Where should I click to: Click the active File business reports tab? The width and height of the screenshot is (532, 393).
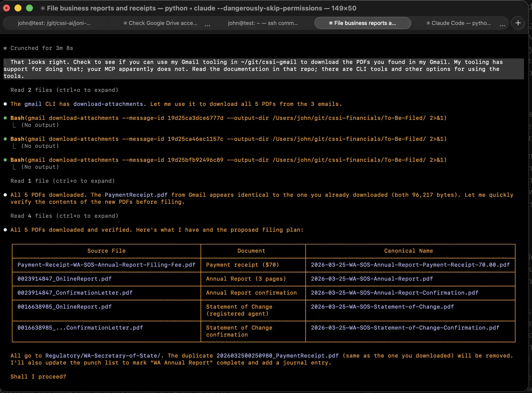pos(362,23)
